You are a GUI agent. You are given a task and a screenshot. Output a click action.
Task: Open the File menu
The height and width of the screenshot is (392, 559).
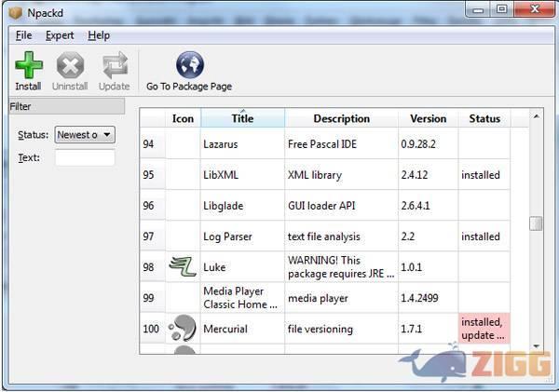click(23, 35)
